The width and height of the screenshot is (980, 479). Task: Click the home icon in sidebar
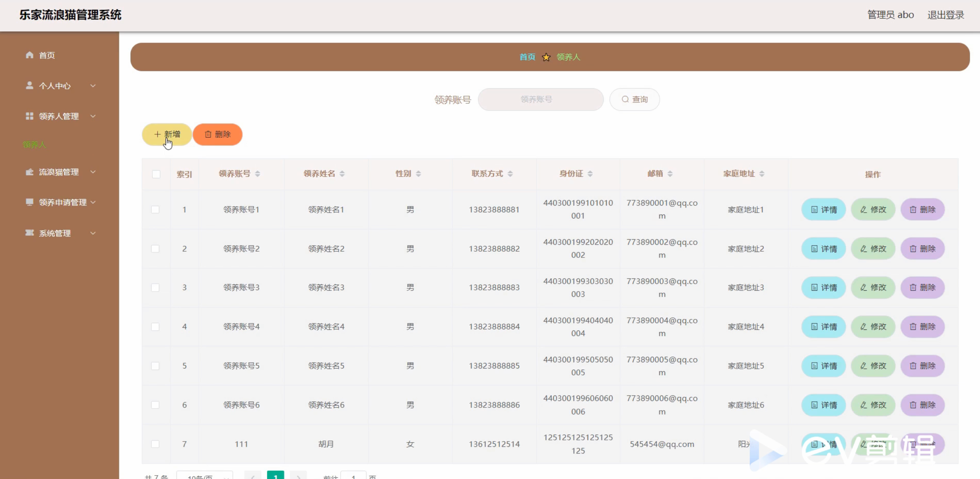[29, 55]
